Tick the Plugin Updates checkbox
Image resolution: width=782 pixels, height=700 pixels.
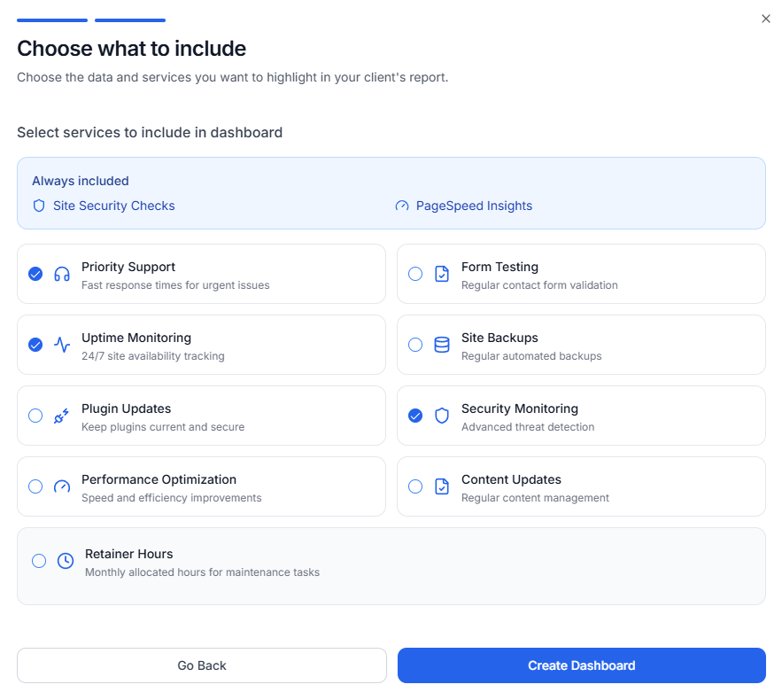(x=35, y=416)
